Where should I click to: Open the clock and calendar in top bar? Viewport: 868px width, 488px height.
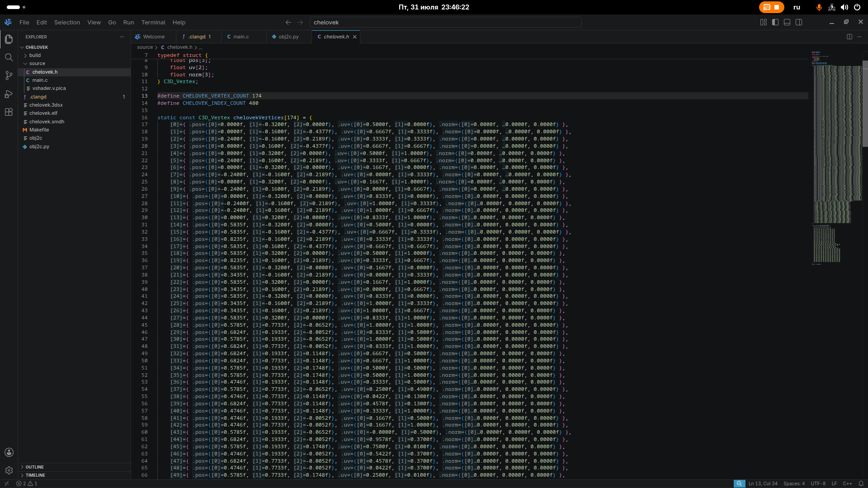pyautogui.click(x=434, y=7)
